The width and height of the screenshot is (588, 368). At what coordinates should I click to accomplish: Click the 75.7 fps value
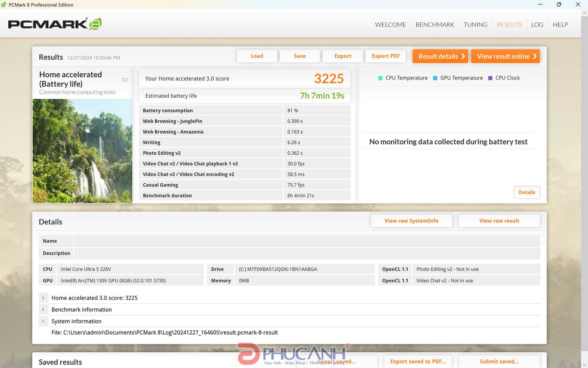point(296,185)
